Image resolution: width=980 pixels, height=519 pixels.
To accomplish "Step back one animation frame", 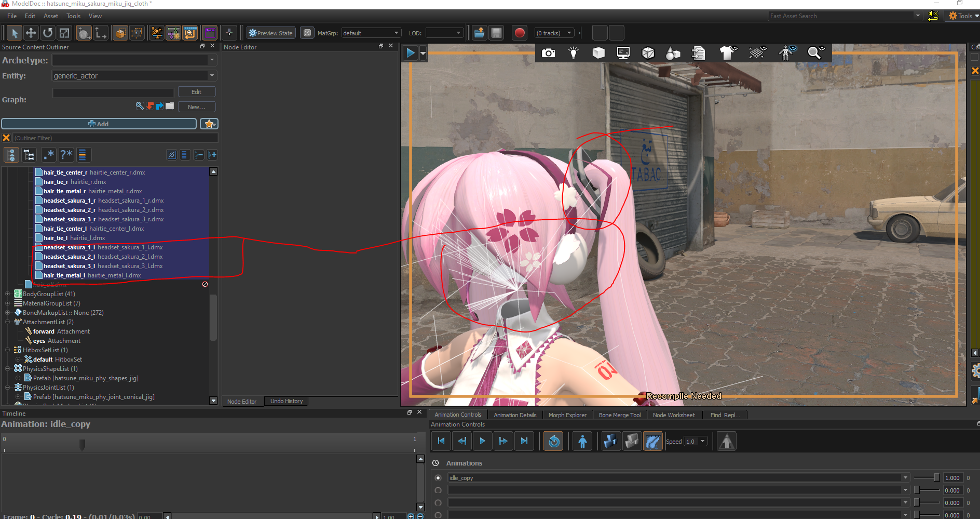I will coord(462,441).
